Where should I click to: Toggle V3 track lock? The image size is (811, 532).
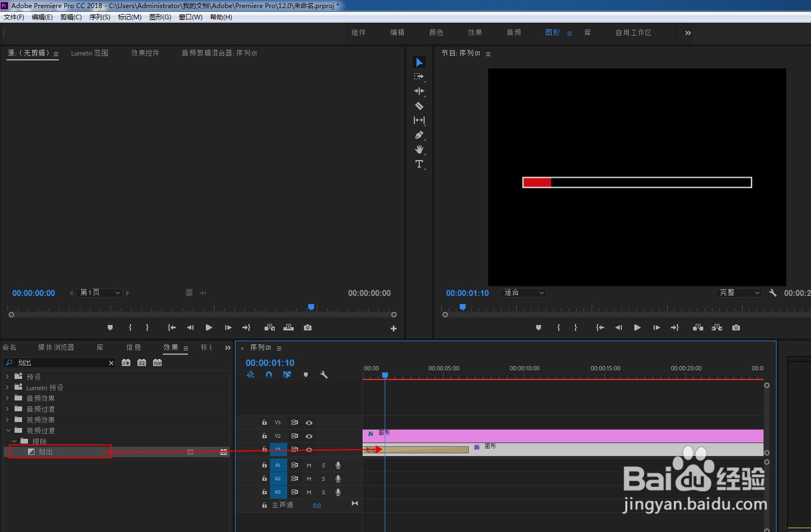[265, 423]
